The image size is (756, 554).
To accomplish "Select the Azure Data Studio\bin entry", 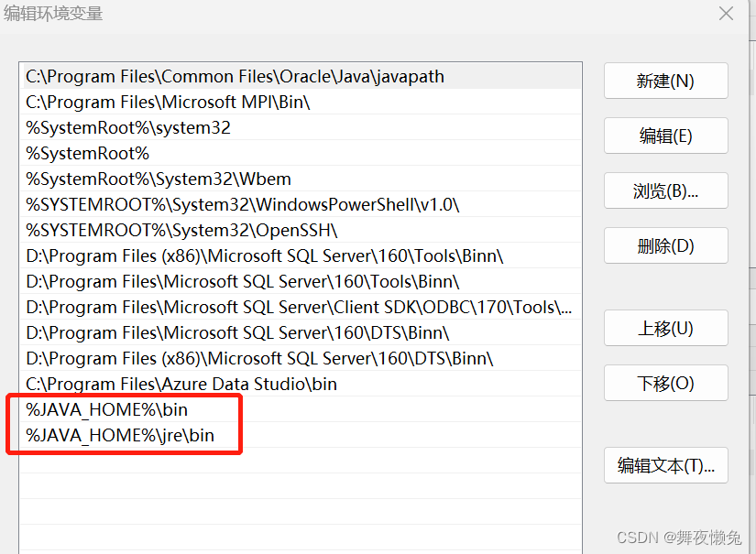I will point(301,384).
